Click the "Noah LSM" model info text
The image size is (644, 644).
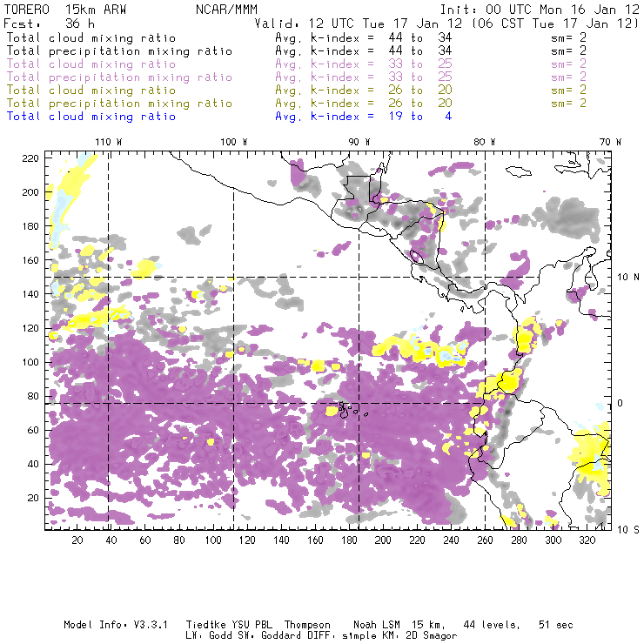[x=377, y=625]
